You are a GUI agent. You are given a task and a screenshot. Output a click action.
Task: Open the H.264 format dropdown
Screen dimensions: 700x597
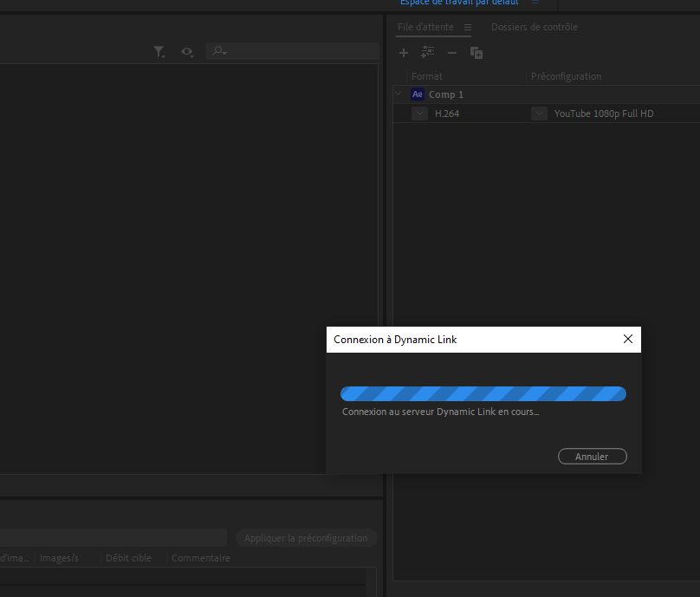pos(419,114)
